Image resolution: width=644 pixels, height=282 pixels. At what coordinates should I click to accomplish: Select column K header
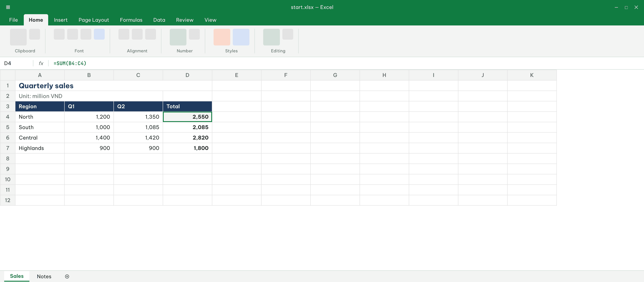coord(532,75)
